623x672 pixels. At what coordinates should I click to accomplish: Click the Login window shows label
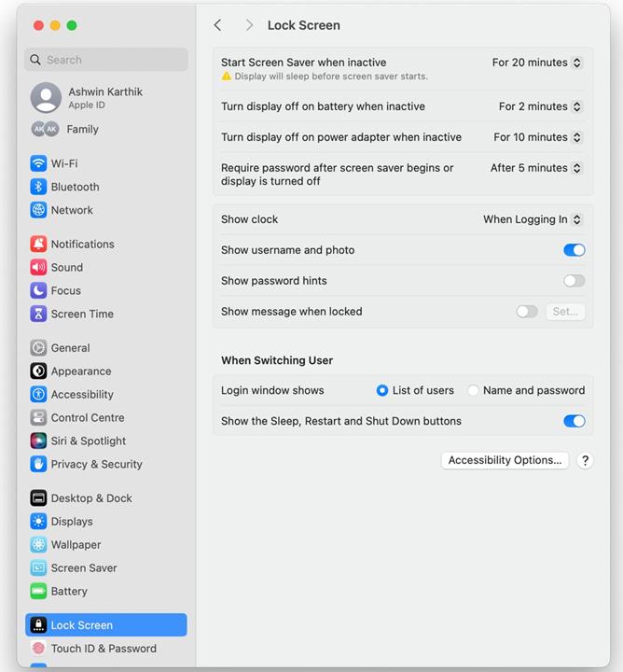pyautogui.click(x=272, y=390)
